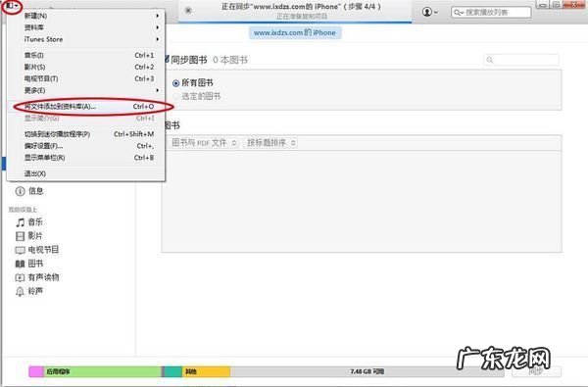Expand the 更多(E) submenu
588x387 pixels.
click(86, 90)
